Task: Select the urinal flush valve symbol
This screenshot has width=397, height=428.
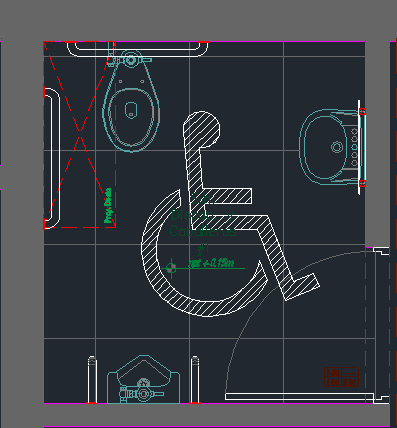Action: (x=142, y=394)
